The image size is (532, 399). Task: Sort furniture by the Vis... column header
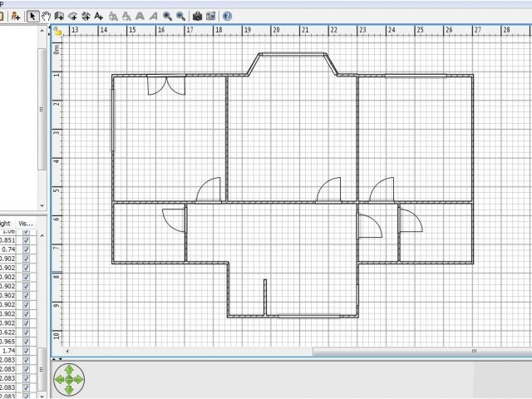tap(27, 223)
